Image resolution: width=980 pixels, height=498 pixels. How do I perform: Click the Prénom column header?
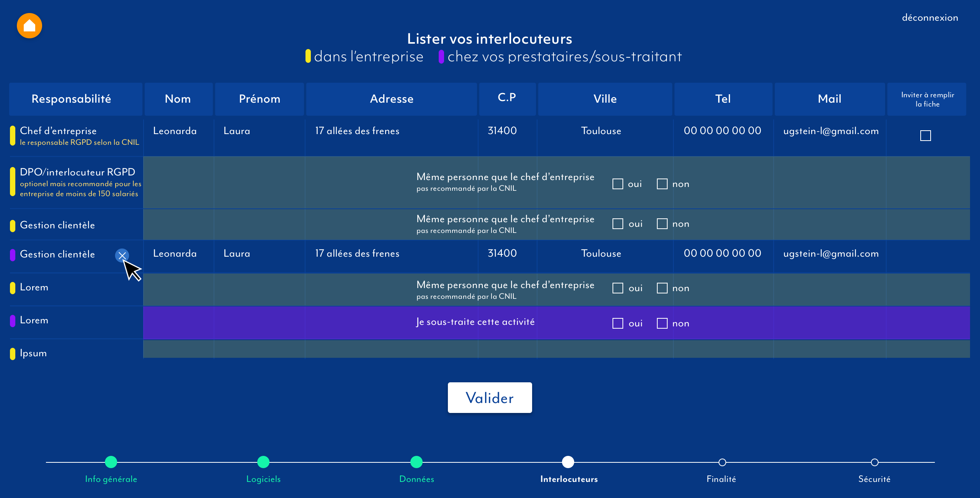click(260, 99)
